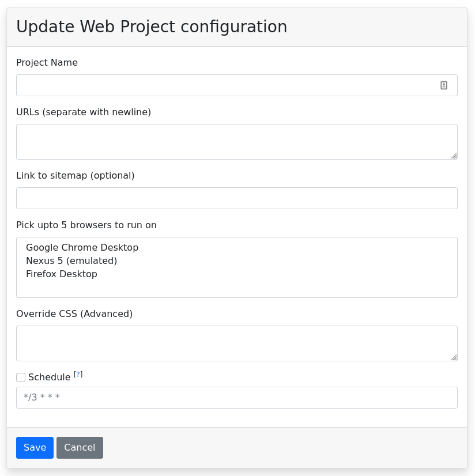The image size is (475, 476).
Task: Focus the cron schedule input field
Action: click(236, 398)
